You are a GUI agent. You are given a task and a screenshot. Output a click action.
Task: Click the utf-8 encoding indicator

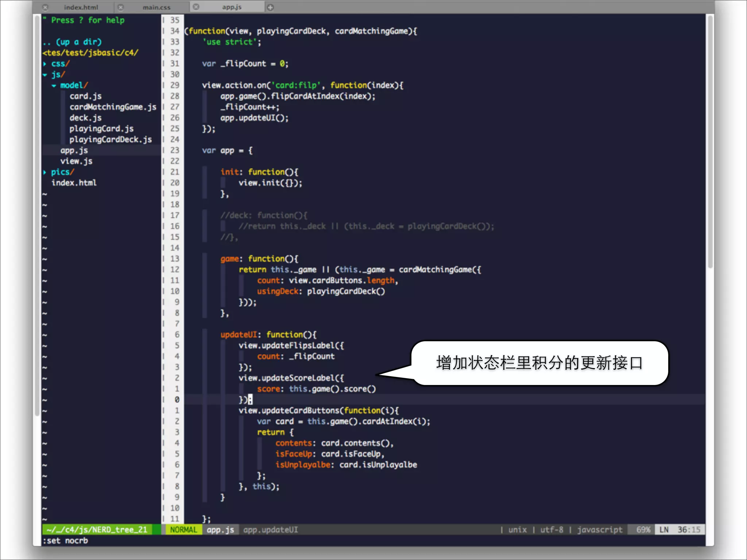pos(551,530)
